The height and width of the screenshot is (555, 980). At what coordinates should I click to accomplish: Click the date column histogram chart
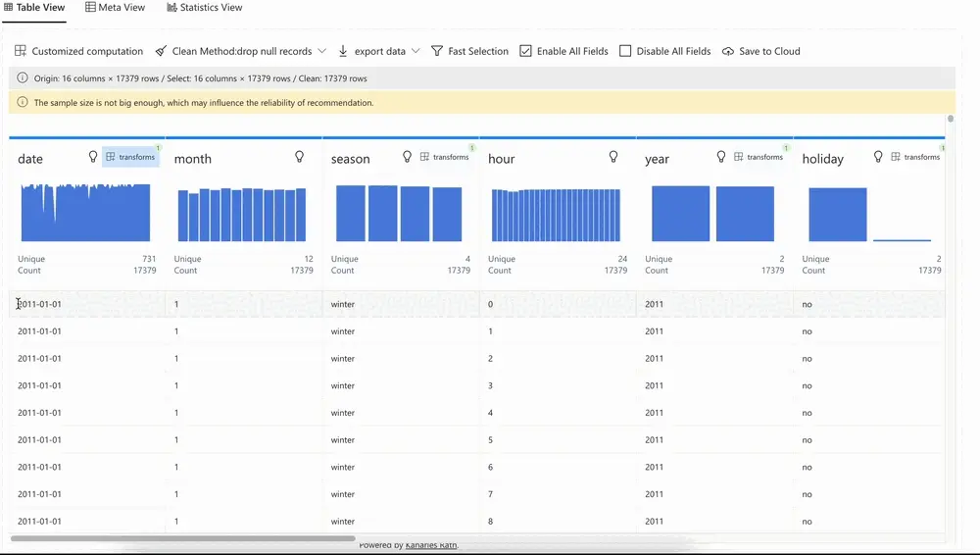[x=85, y=213]
